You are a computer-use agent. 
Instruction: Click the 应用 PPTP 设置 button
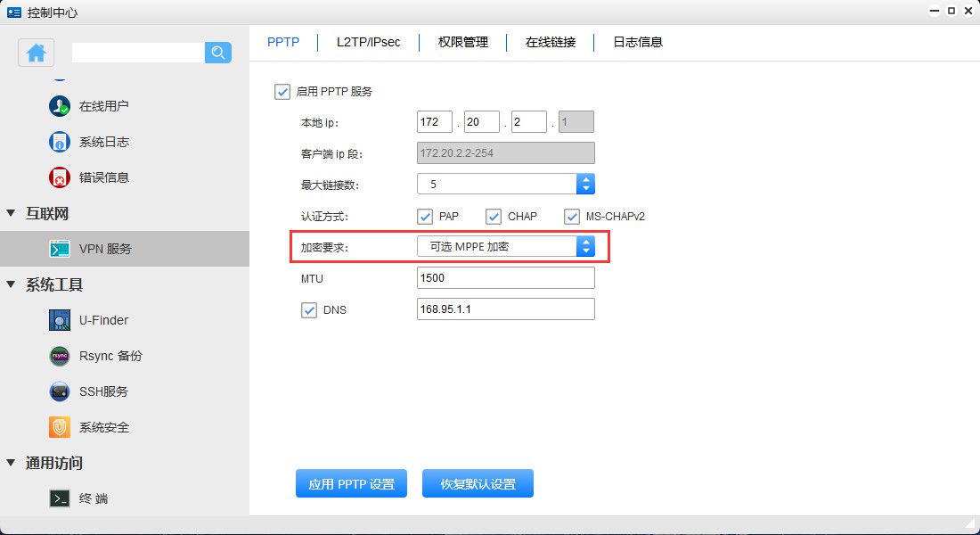[x=351, y=482]
